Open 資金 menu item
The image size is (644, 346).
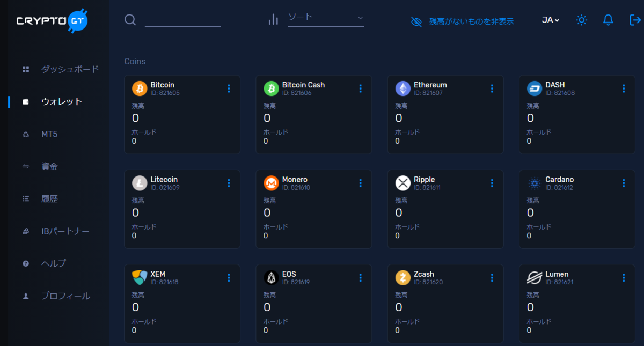pos(49,166)
